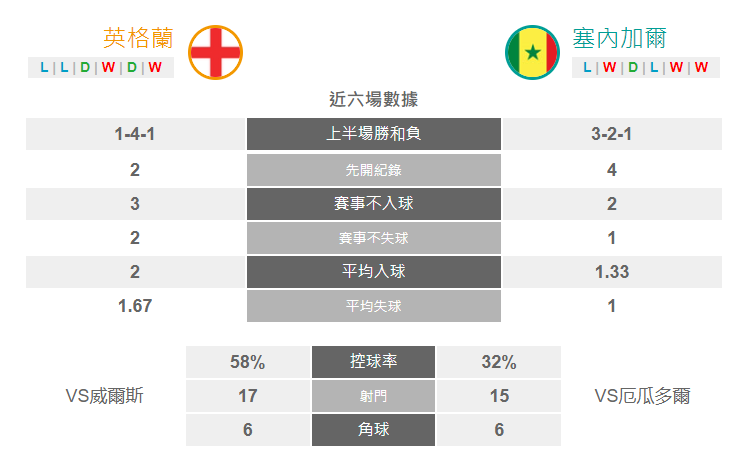Click England's 1-4-1 half-time record
This screenshot has height=461, width=752.
click(x=135, y=134)
